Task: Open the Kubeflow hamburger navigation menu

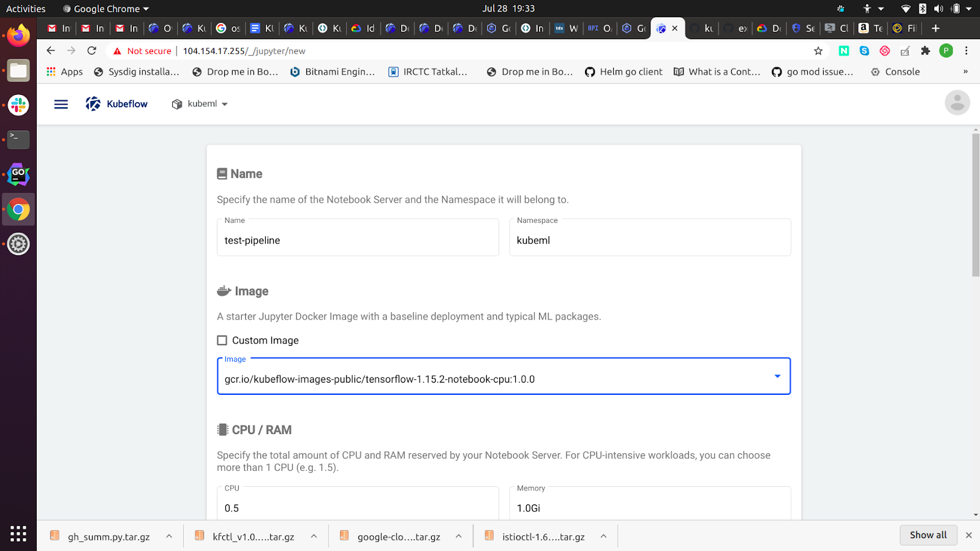Action: [61, 103]
